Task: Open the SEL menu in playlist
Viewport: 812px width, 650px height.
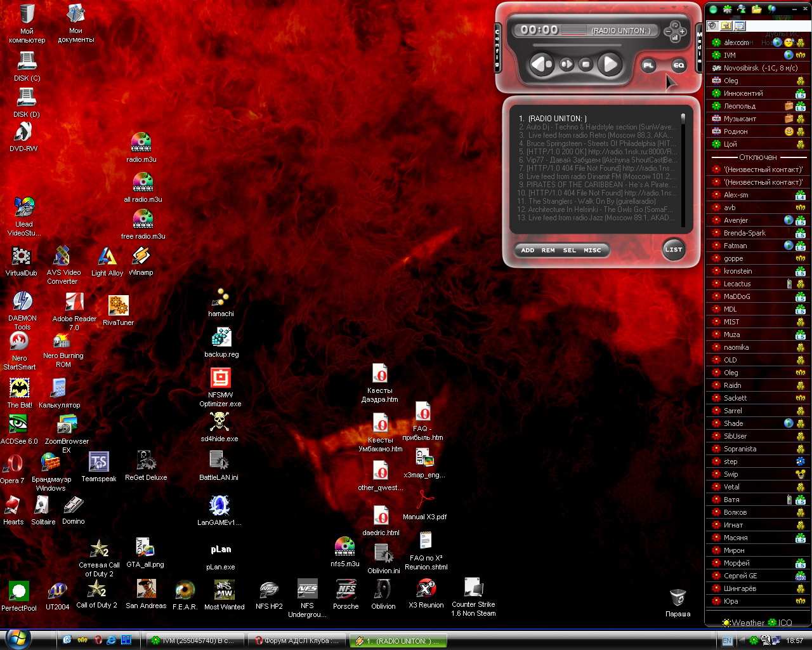Action: pyautogui.click(x=569, y=250)
